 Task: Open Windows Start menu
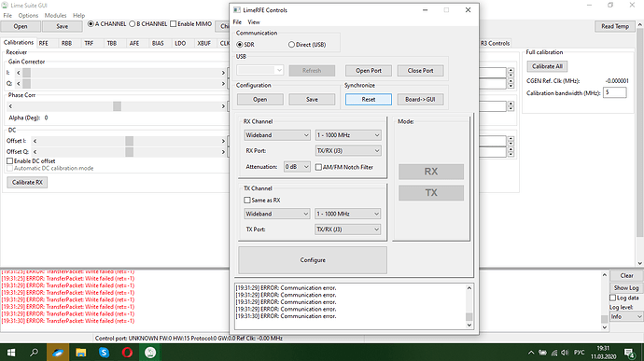[11, 353]
